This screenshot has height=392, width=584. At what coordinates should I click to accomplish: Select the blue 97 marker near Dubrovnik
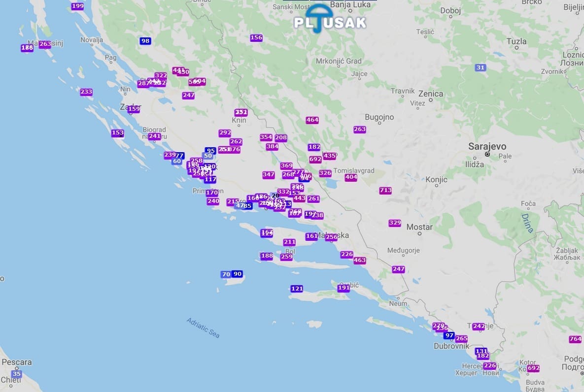click(x=448, y=335)
